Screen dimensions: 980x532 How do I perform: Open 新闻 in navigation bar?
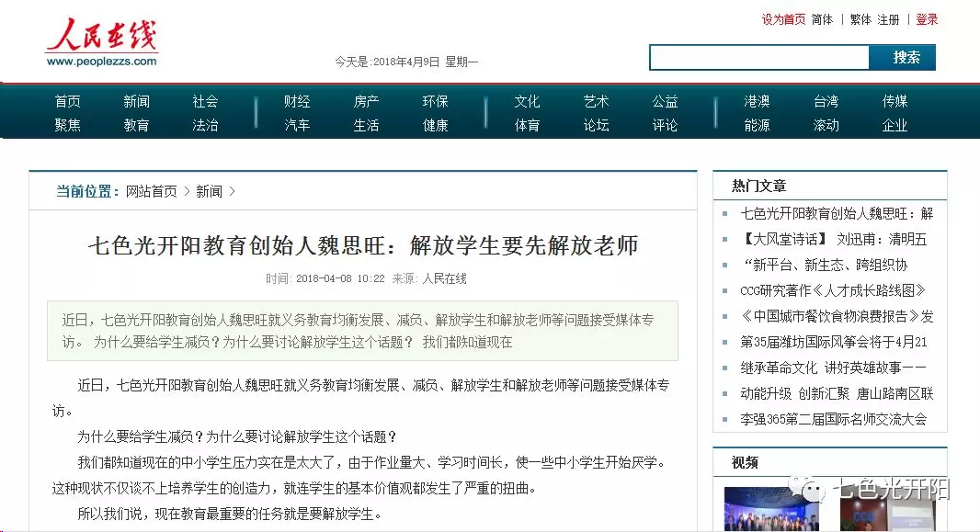pyautogui.click(x=136, y=101)
